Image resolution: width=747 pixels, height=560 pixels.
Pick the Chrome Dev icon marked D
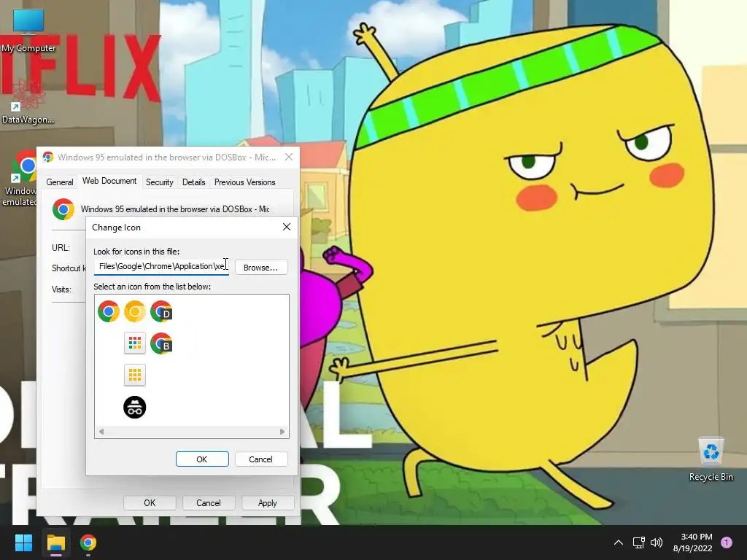pyautogui.click(x=161, y=311)
